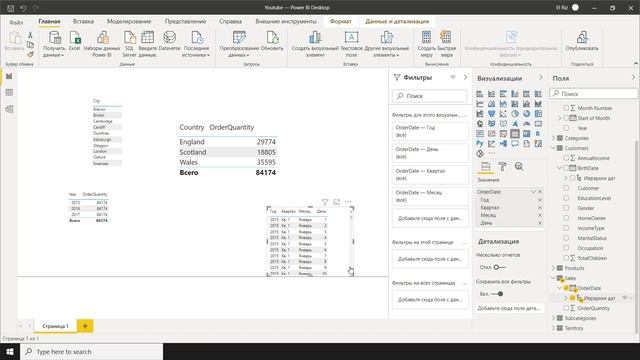Image resolution: width=640 pixels, height=360 pixels.
Task: Expand the Subcategories table
Action: pyautogui.click(x=554, y=318)
